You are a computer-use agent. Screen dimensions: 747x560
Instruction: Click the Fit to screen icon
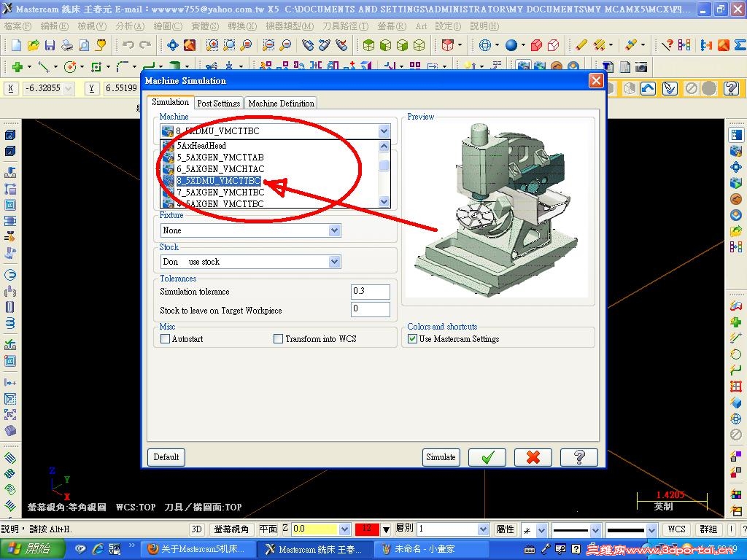click(172, 45)
